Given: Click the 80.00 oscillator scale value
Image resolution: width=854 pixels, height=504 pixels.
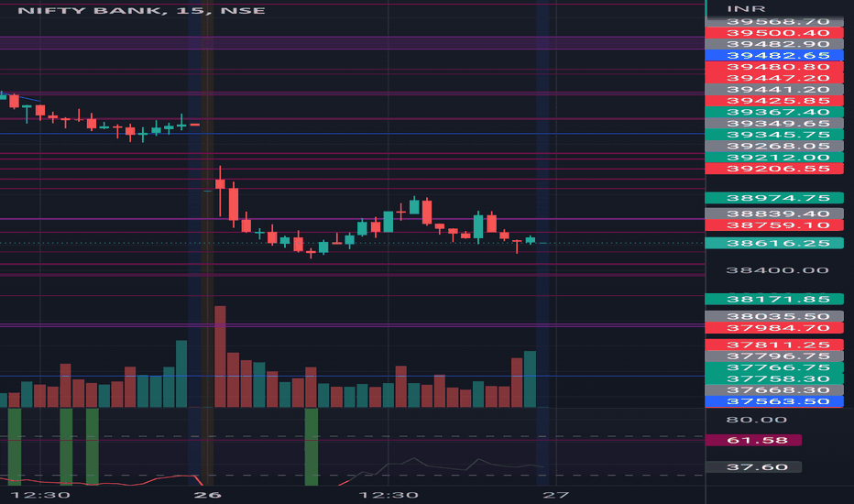Looking at the screenshot, I should [x=756, y=420].
